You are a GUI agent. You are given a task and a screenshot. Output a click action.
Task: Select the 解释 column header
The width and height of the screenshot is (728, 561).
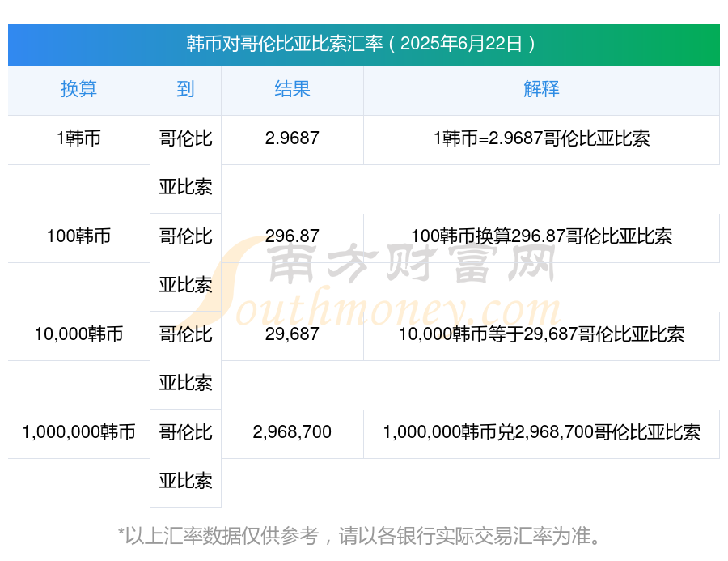click(541, 89)
